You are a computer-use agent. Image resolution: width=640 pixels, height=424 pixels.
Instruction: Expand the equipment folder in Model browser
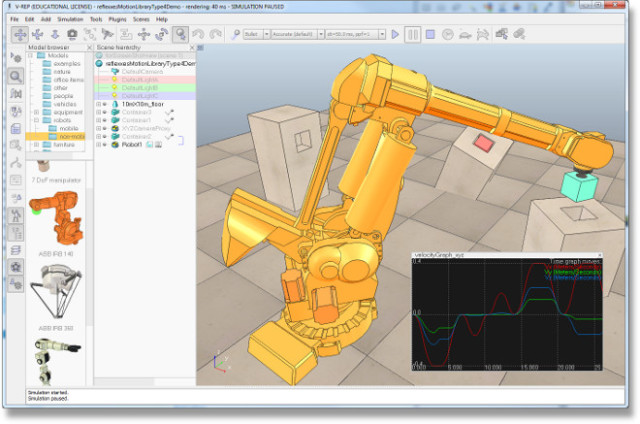point(38,112)
